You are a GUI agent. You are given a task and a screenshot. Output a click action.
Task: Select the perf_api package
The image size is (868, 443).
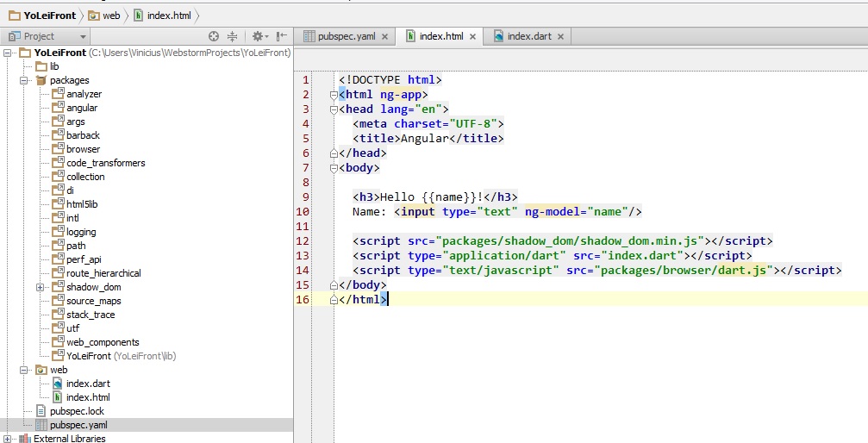pyautogui.click(x=84, y=259)
